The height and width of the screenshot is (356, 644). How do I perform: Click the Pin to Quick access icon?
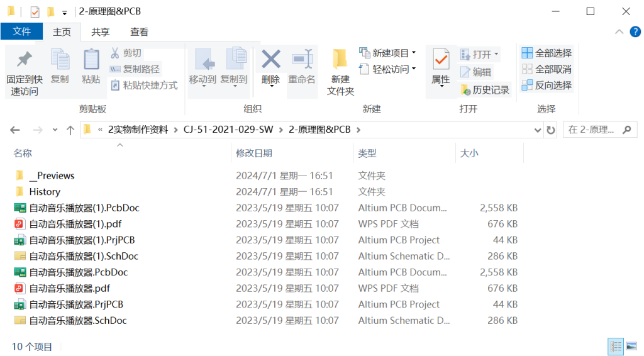pyautogui.click(x=25, y=60)
